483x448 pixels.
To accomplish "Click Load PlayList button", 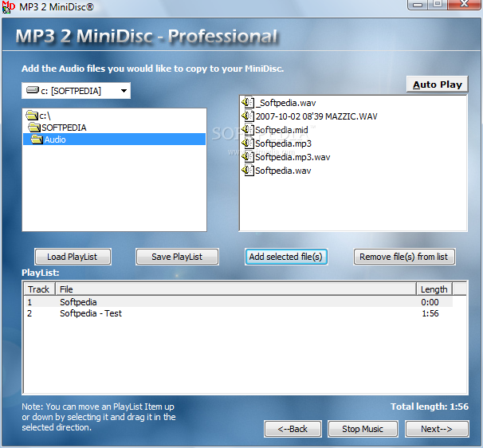I will pos(73,257).
